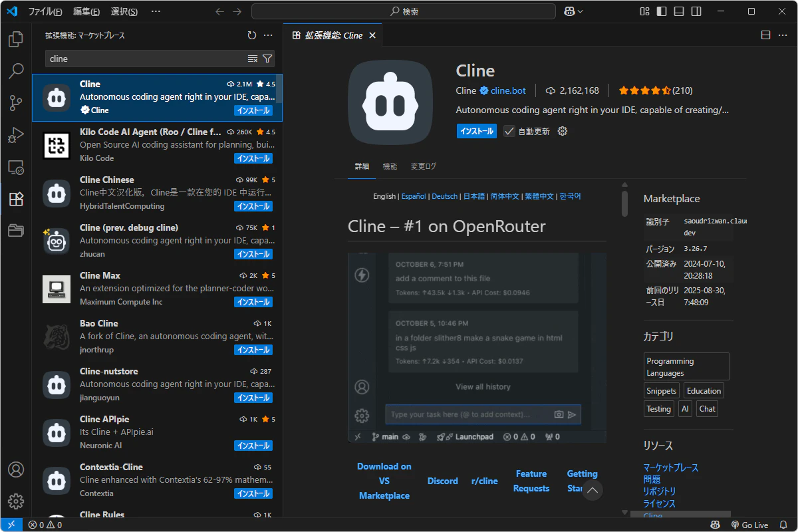Open the Manage gear in activity bar
Screen dimensions: 798x532
pyautogui.click(x=16, y=501)
